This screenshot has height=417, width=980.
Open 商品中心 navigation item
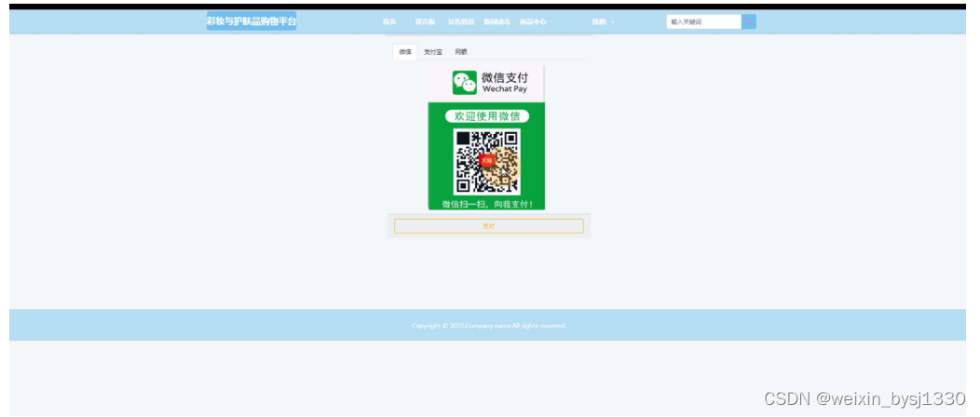tap(533, 21)
